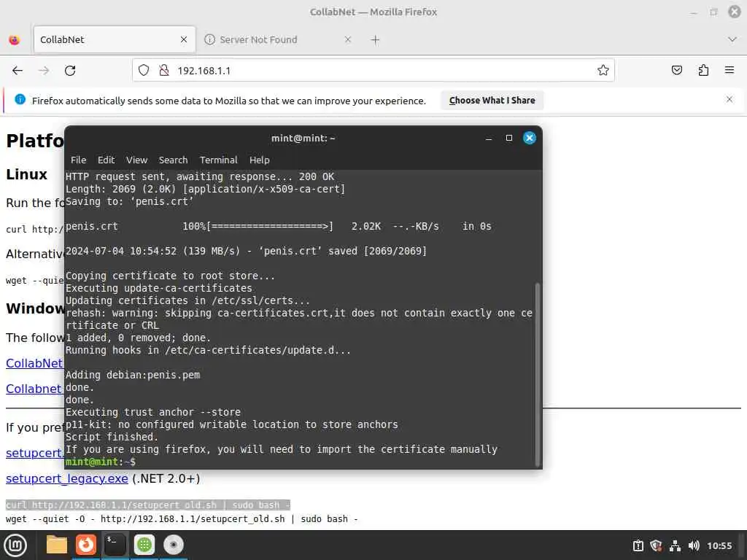Open the update manager tray icon

pyautogui.click(x=638, y=545)
